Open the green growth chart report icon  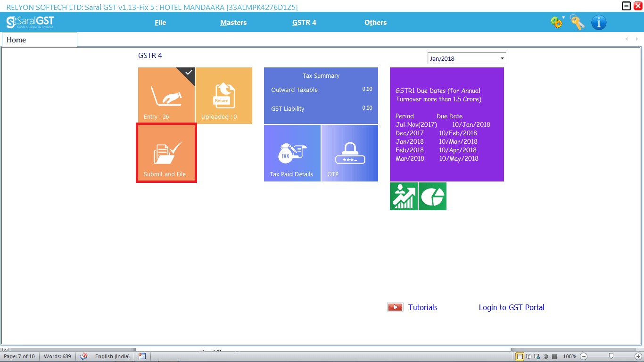pyautogui.click(x=404, y=196)
